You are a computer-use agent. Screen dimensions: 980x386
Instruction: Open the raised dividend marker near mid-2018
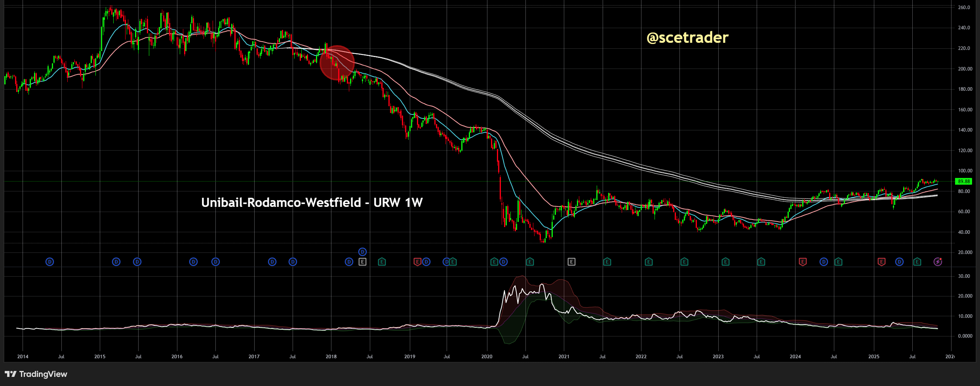pyautogui.click(x=362, y=252)
